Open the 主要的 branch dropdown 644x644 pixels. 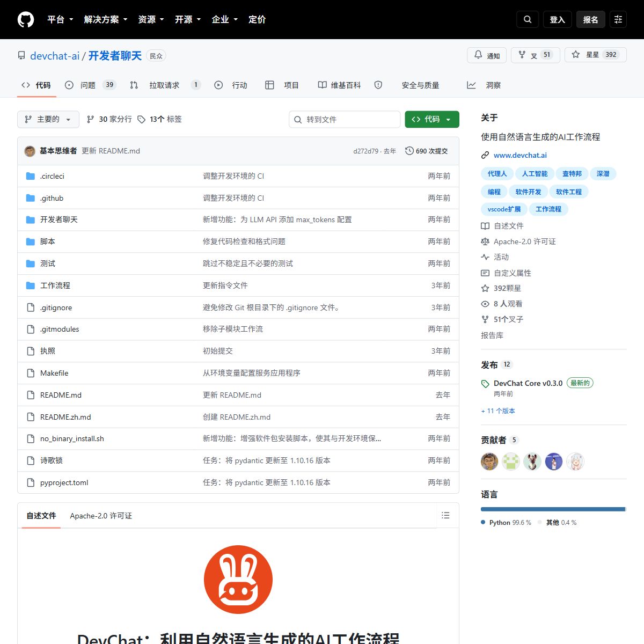point(48,119)
